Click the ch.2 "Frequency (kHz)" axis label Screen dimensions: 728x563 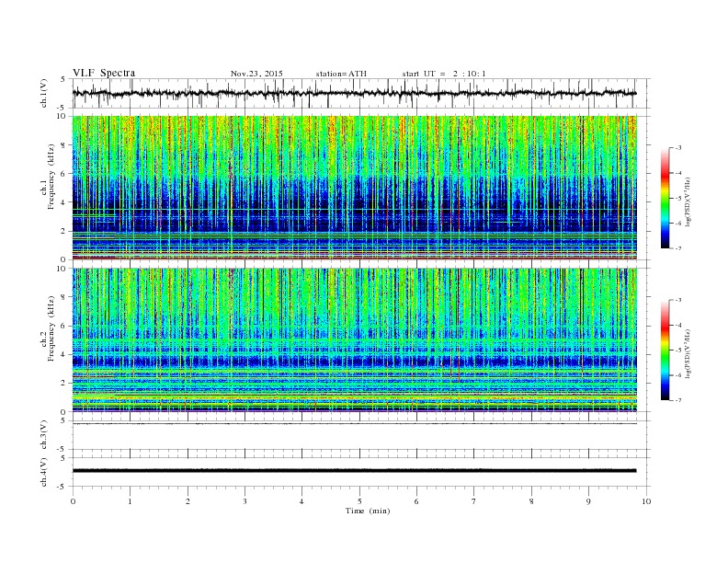[x=51, y=328]
